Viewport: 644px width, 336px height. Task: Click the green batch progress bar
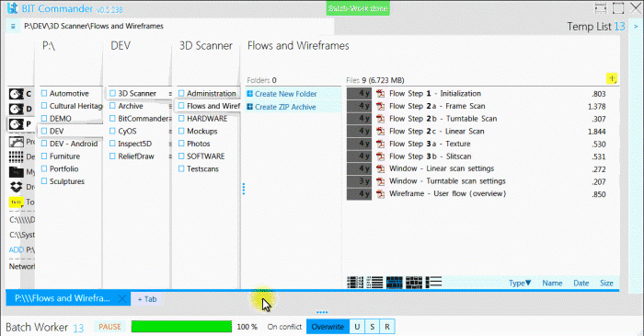[181, 327]
